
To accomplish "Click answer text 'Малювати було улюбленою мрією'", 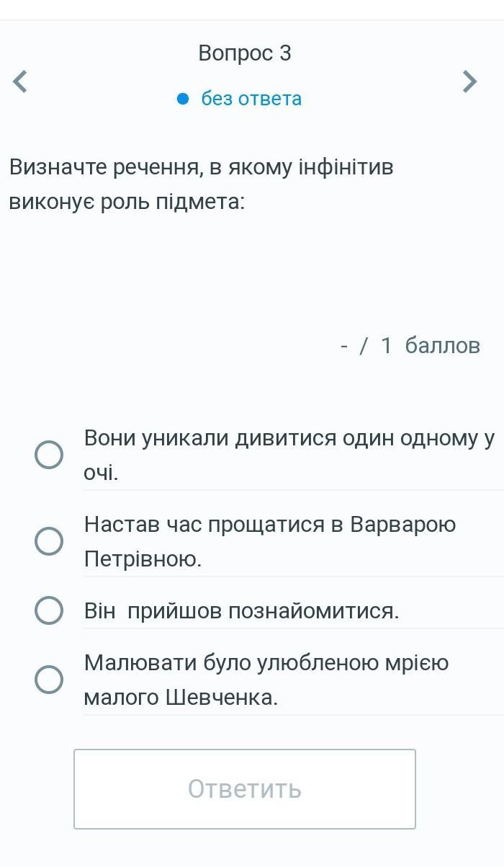I will point(266,662).
